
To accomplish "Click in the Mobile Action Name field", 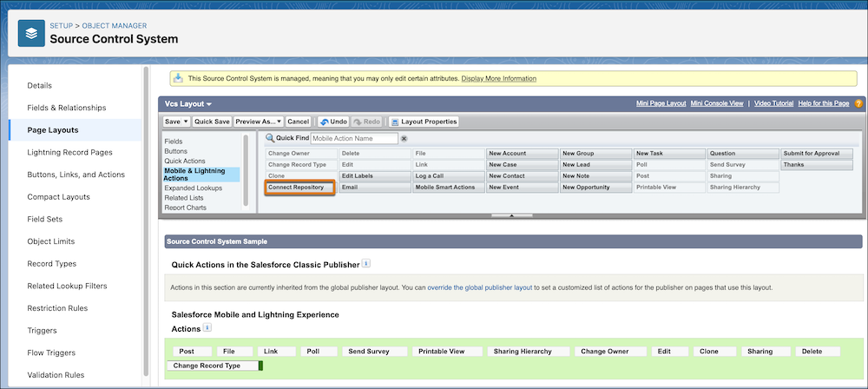I will pos(354,139).
